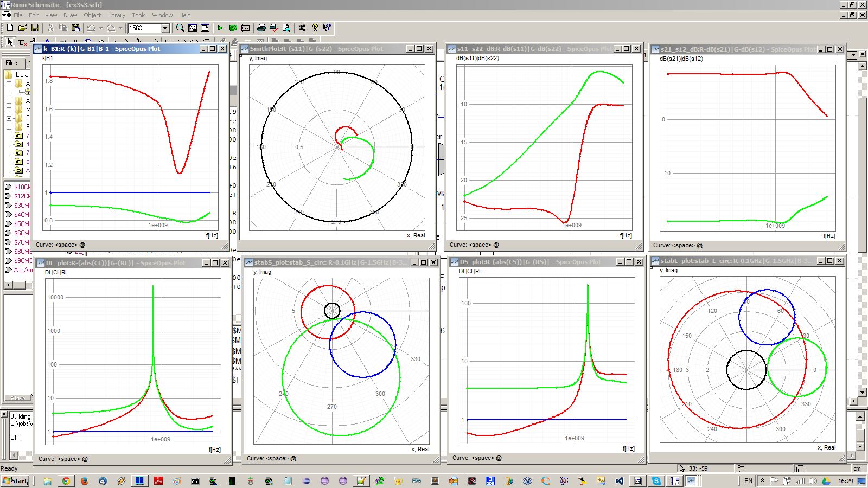Open Print Preview from the toolbar
The width and height of the screenshot is (868, 488).
[x=286, y=28]
